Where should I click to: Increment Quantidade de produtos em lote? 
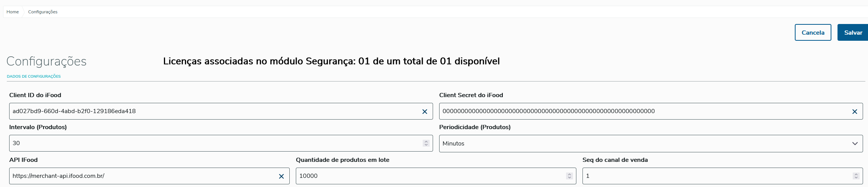[570, 174]
